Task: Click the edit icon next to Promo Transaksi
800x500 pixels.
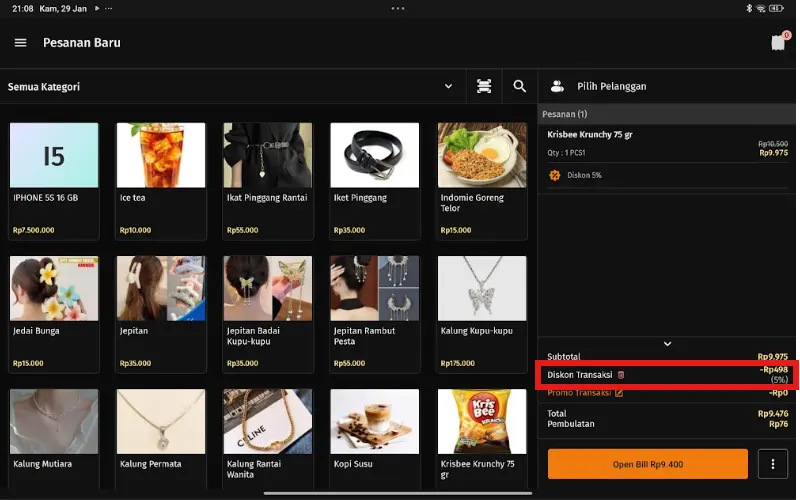Action: coord(619,393)
